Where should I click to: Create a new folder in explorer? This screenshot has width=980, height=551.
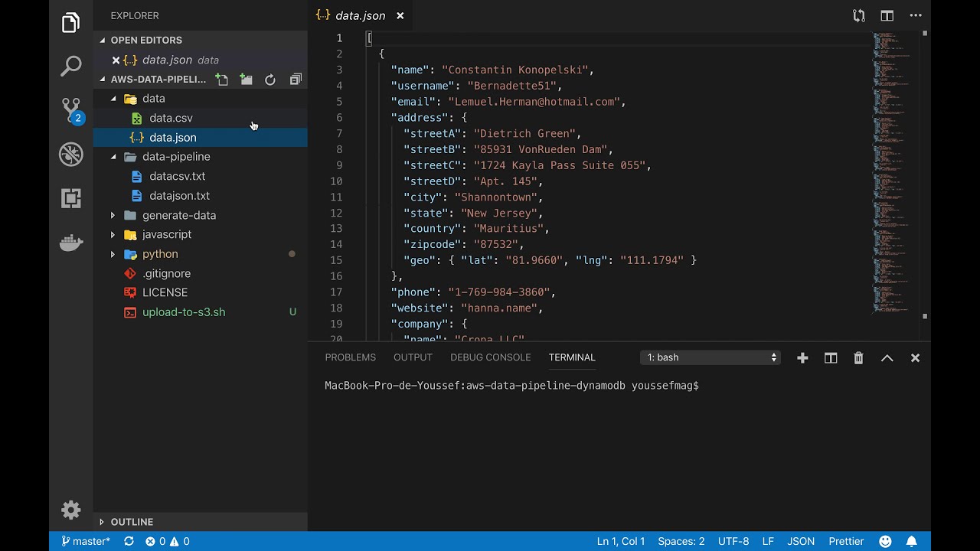(246, 80)
